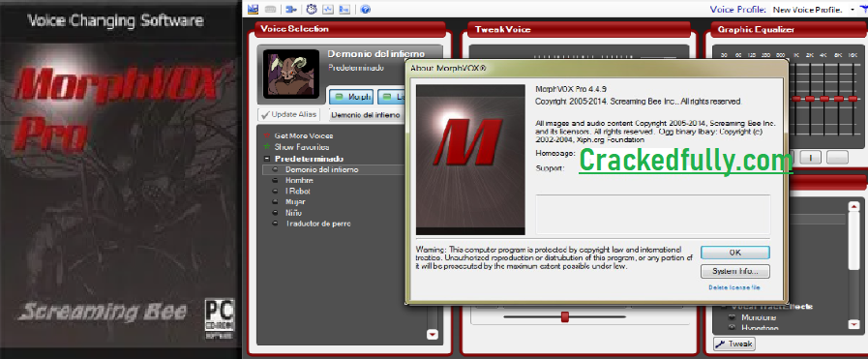Screen dimensions: 868x359
Task: Click the rightmost blank button under the equalizer
Action: point(837,157)
